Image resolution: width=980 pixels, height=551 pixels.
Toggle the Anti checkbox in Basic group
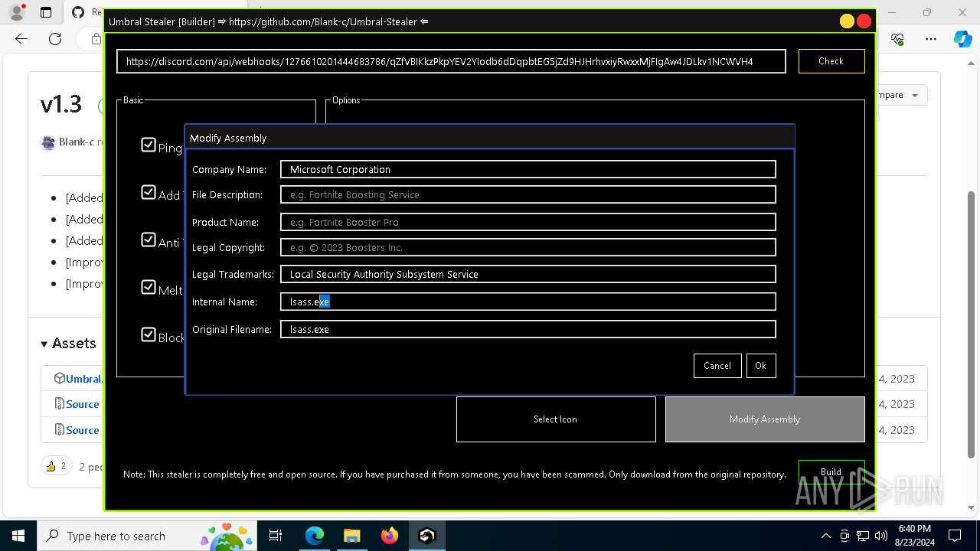point(149,240)
